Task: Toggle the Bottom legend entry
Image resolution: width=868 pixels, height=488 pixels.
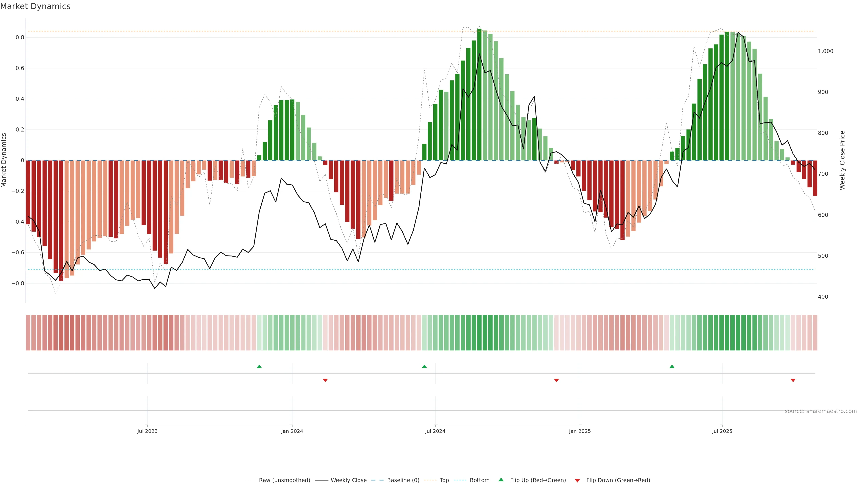Action: tap(479, 480)
